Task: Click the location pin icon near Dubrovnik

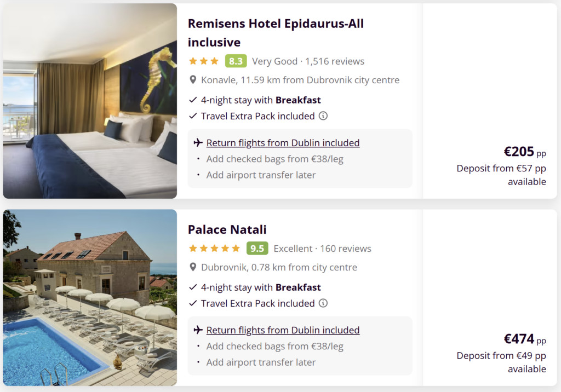Action: 193,267
